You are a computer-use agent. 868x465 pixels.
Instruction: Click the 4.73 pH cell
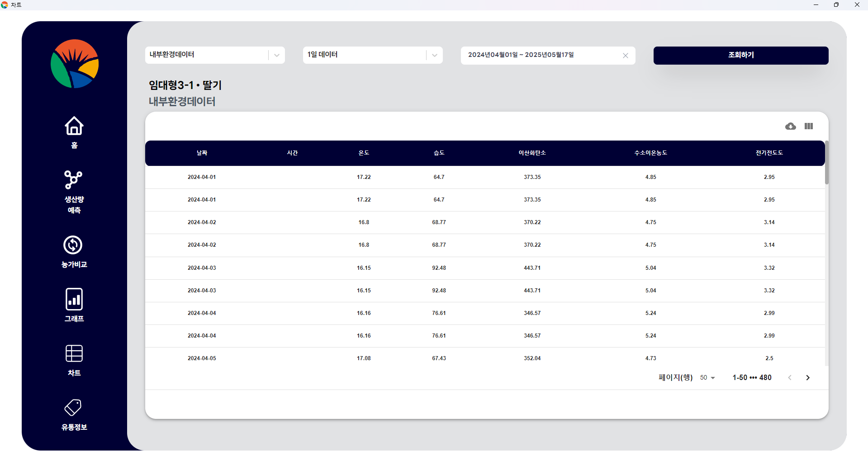coord(650,358)
